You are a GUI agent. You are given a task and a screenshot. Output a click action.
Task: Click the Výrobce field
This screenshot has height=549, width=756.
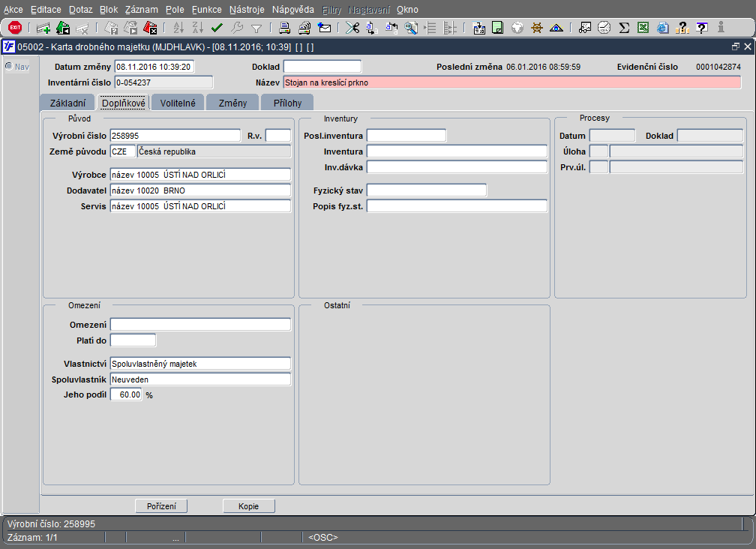200,175
